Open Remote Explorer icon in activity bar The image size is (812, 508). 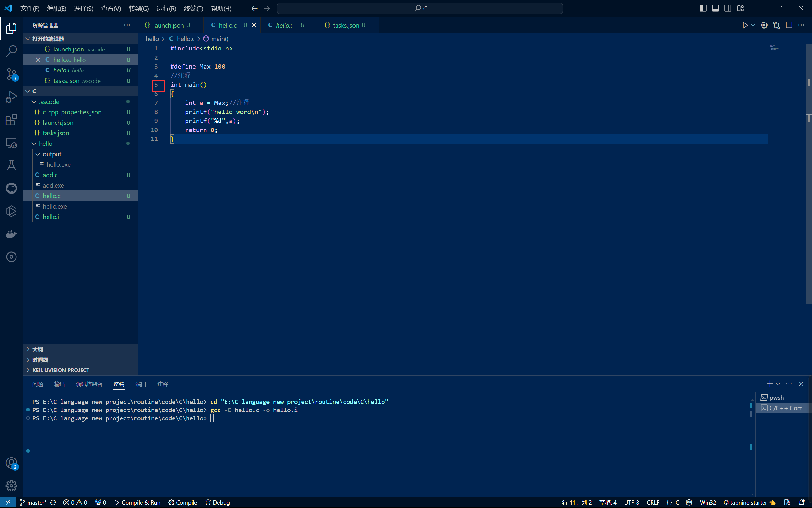pyautogui.click(x=11, y=143)
